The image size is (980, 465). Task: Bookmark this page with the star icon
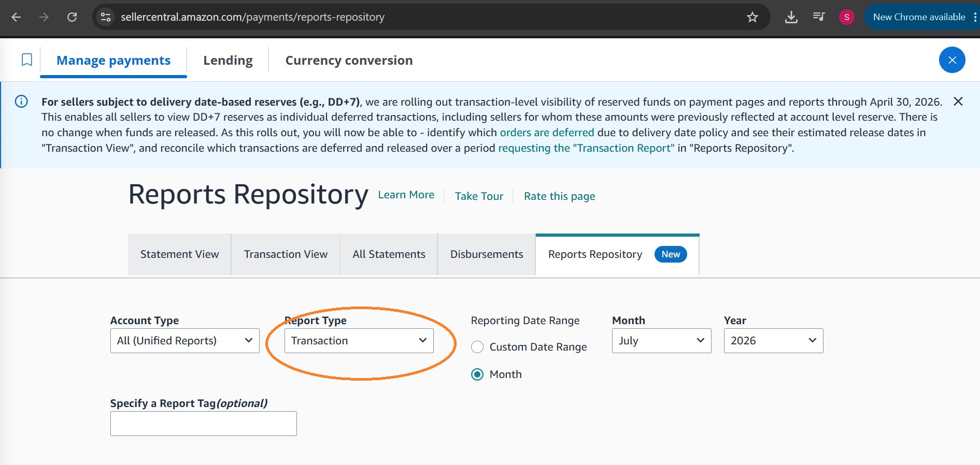752,17
